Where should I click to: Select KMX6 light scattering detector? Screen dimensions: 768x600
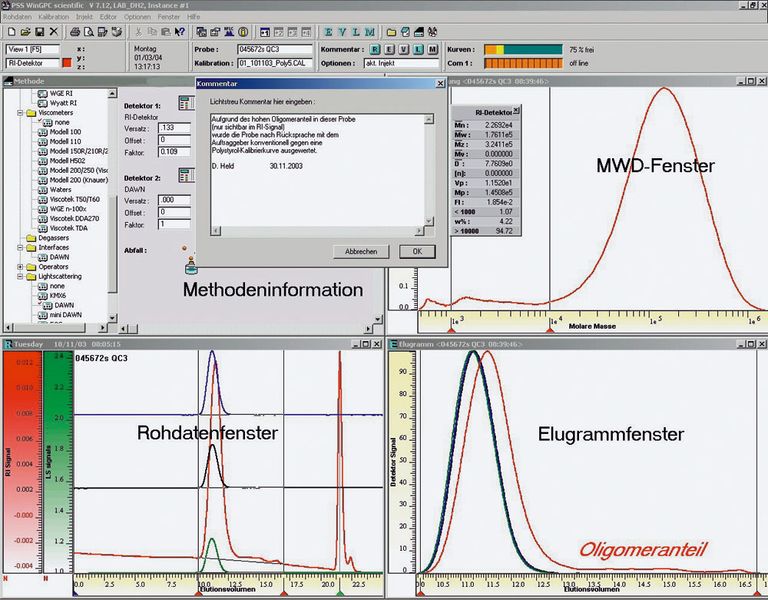pos(58,296)
